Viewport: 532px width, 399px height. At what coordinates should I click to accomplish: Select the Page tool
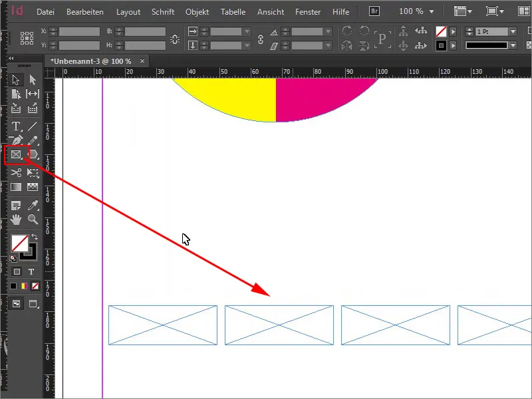coord(15,94)
